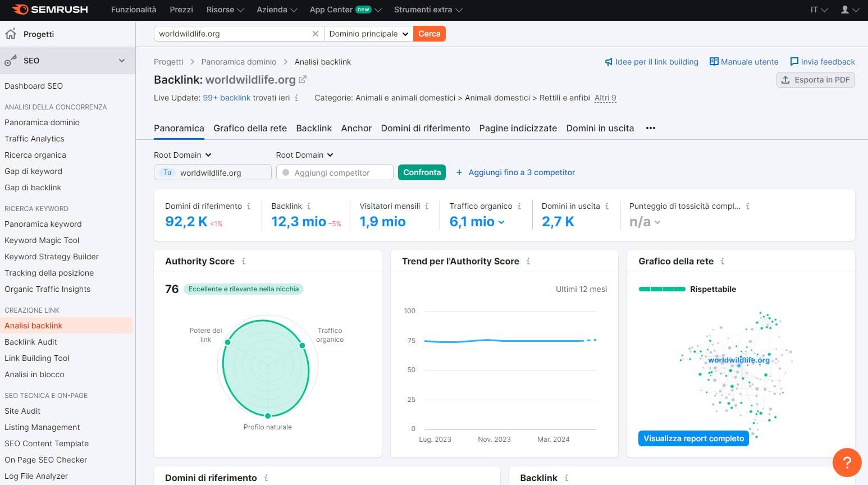Expand the Strumenti extra menu
This screenshot has height=485, width=868.
pos(428,10)
